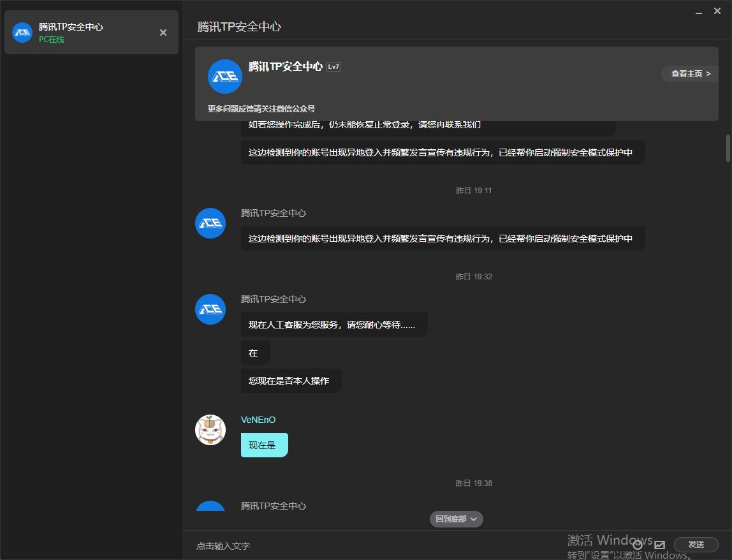This screenshot has width=732, height=560.
Task: Click the 如若您操作完成后 message
Action: (x=428, y=128)
